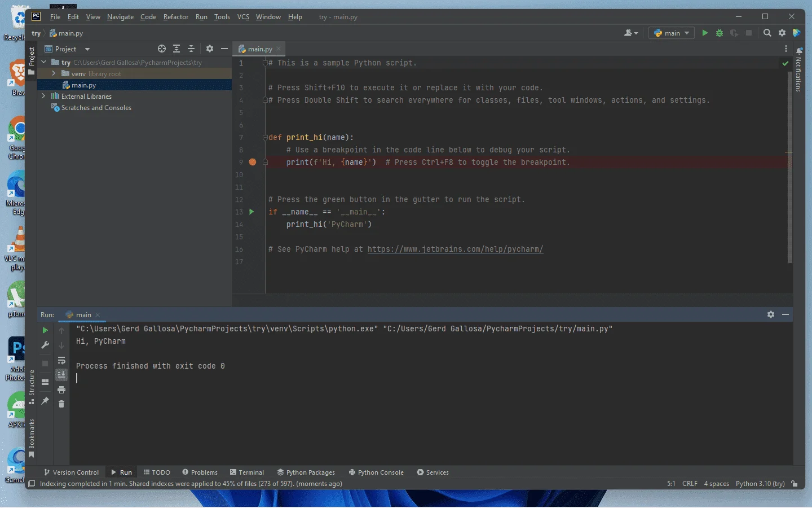Open the Notifications side panel
The image size is (812, 508).
click(x=798, y=70)
